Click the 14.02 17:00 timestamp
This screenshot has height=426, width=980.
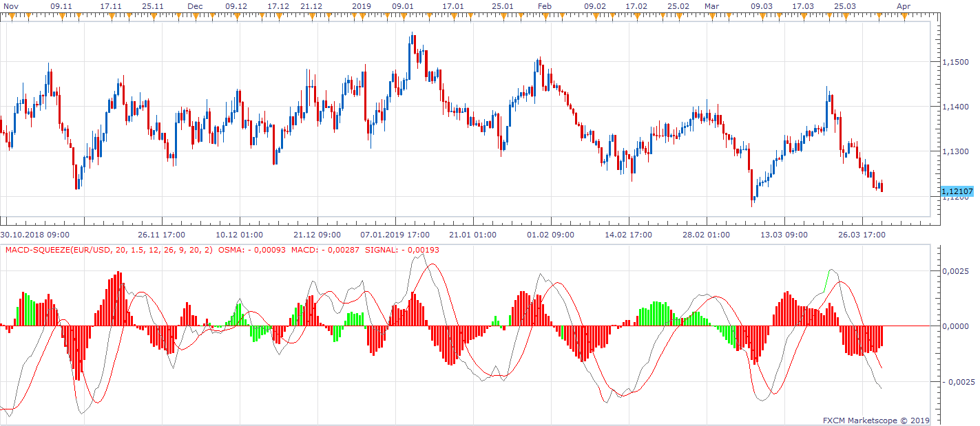pyautogui.click(x=628, y=235)
